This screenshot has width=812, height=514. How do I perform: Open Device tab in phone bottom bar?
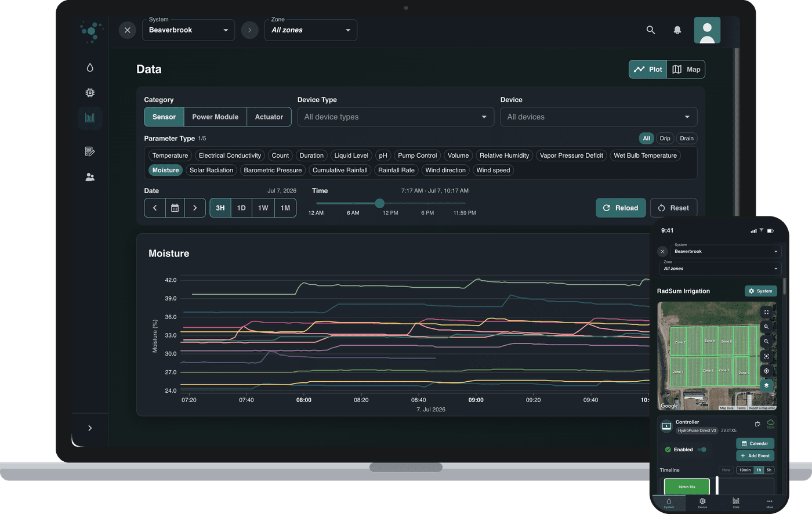tap(702, 503)
